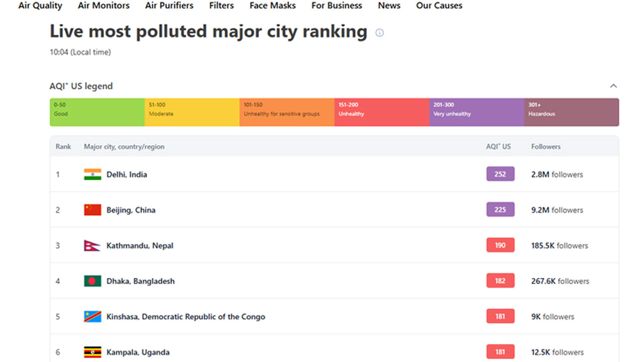Click the Dhaka AQI badge showing 182
This screenshot has height=362, width=644.
500,281
